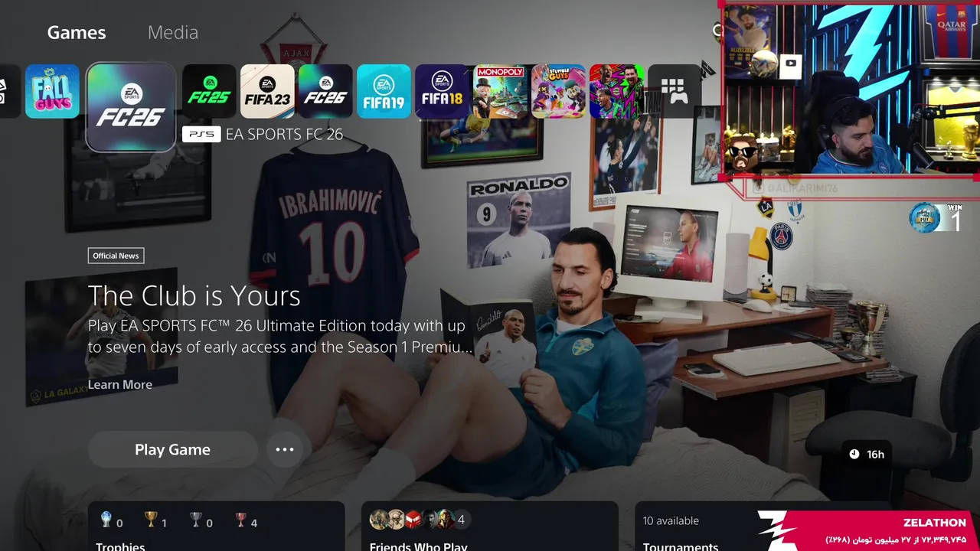Click the @ALIKARIMI76 Instagram handle

796,187
